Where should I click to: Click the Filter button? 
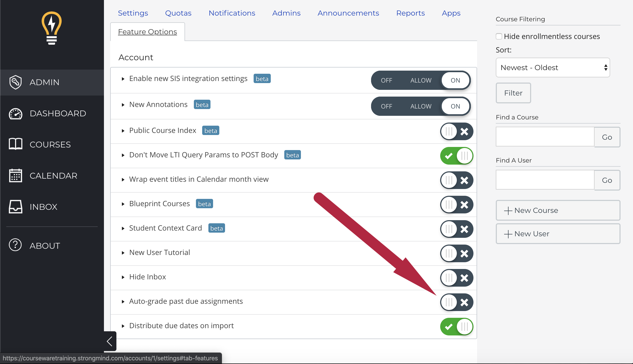click(513, 92)
